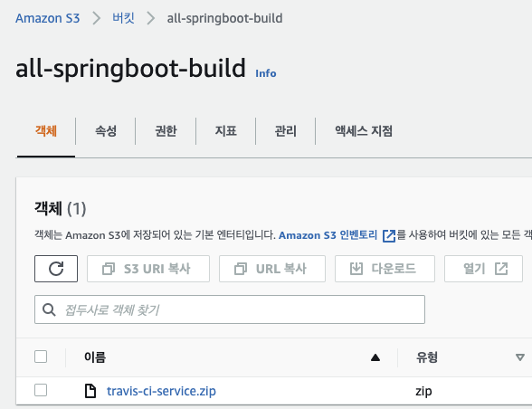Sort by 이름 using the ascending arrow
Image resolution: width=532 pixels, height=409 pixels.
point(375,357)
